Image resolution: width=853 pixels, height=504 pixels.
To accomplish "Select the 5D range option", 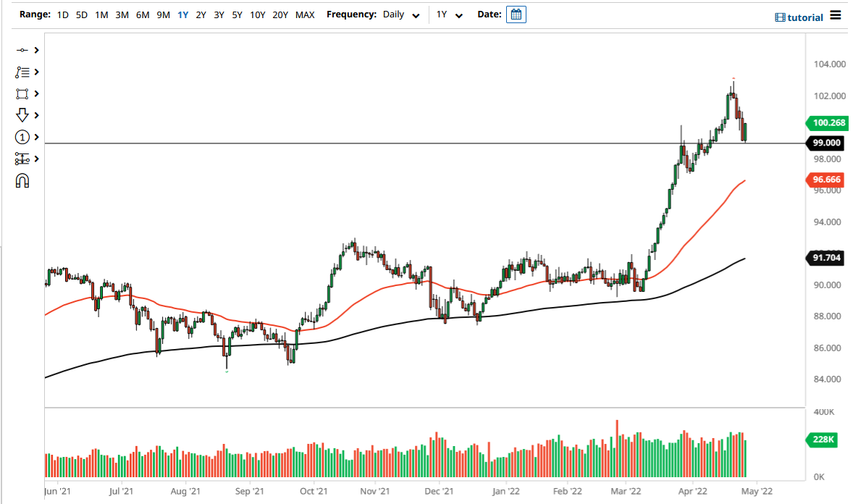I will click(81, 14).
